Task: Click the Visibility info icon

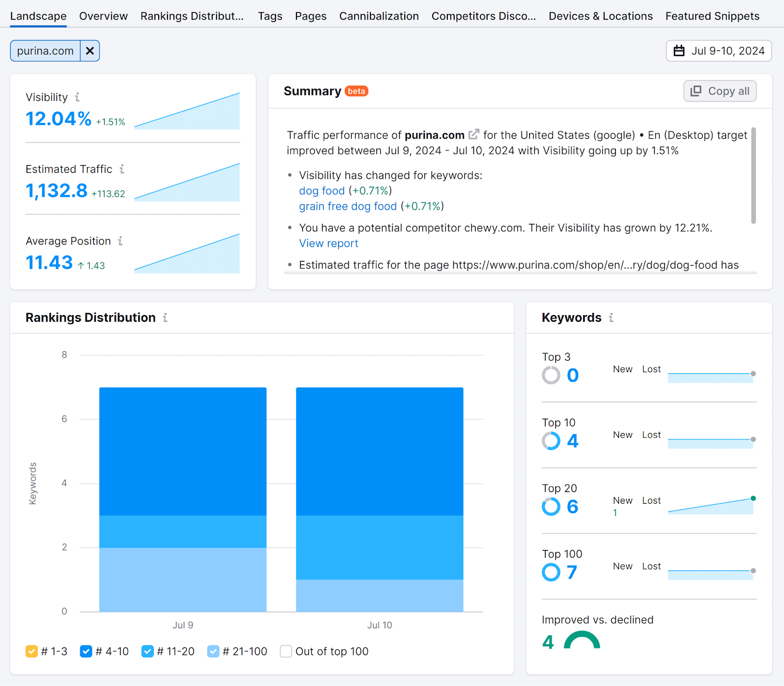Action: (x=78, y=97)
